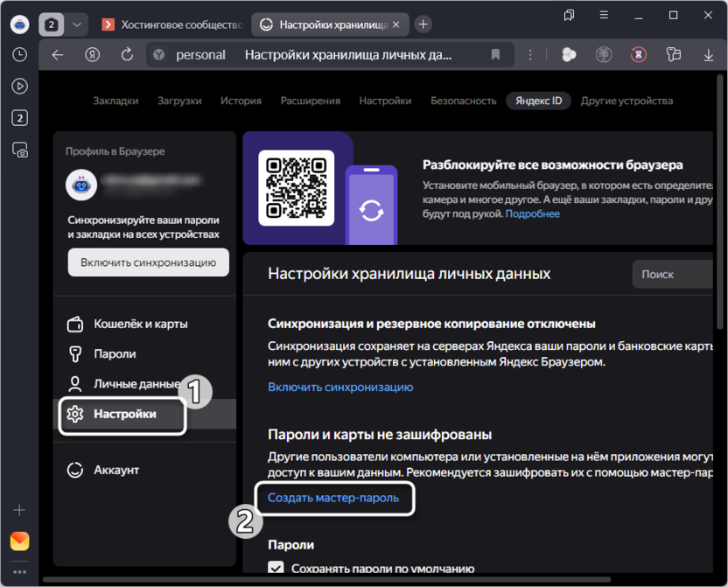
Task: Switch to Хостинговое сообщество tab
Action: [172, 24]
